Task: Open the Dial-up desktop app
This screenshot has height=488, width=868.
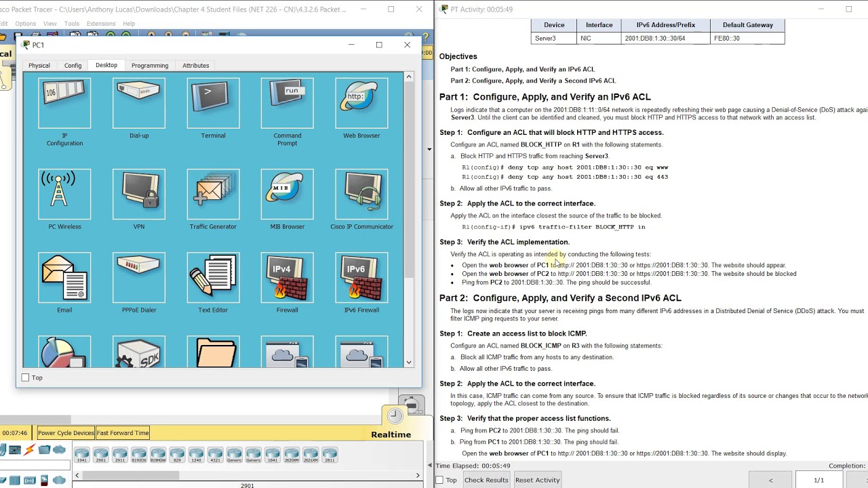Action: point(139,103)
